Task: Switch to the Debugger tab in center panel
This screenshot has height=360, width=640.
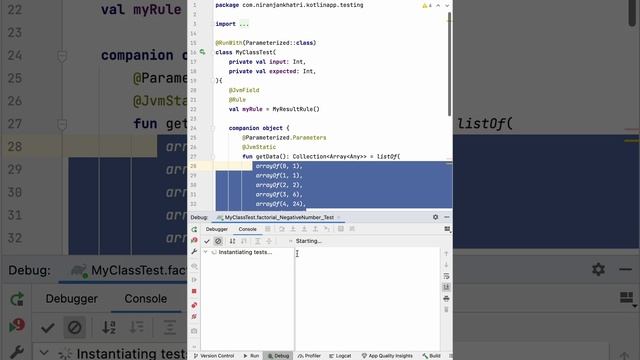Action: click(217, 229)
